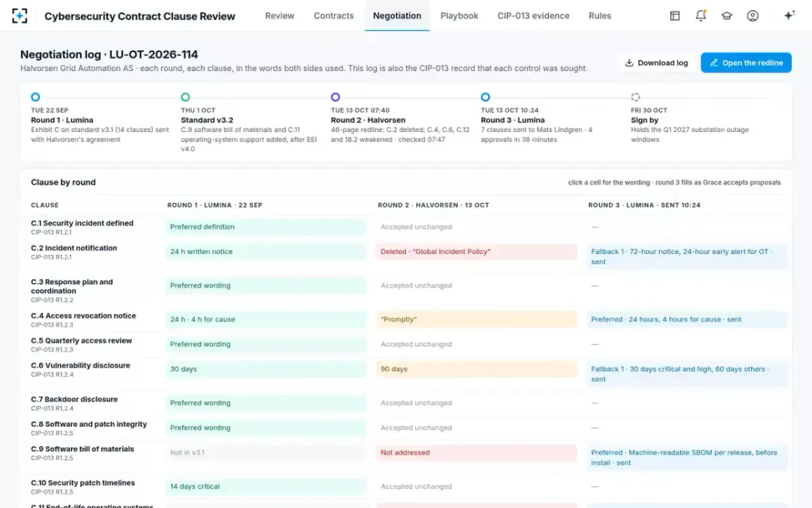The image size is (812, 508).
Task: Click clause C.1 Security incident defined
Action: click(x=82, y=224)
